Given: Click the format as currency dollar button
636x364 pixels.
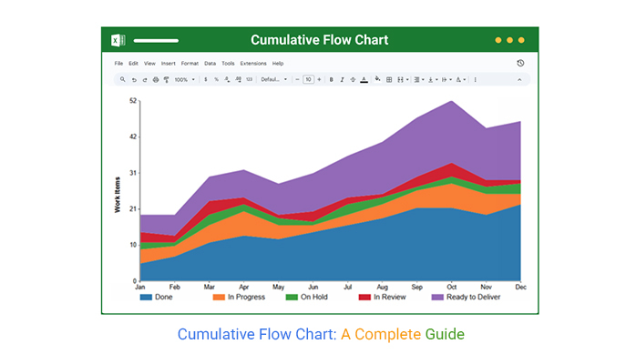Looking at the screenshot, I should 206,80.
